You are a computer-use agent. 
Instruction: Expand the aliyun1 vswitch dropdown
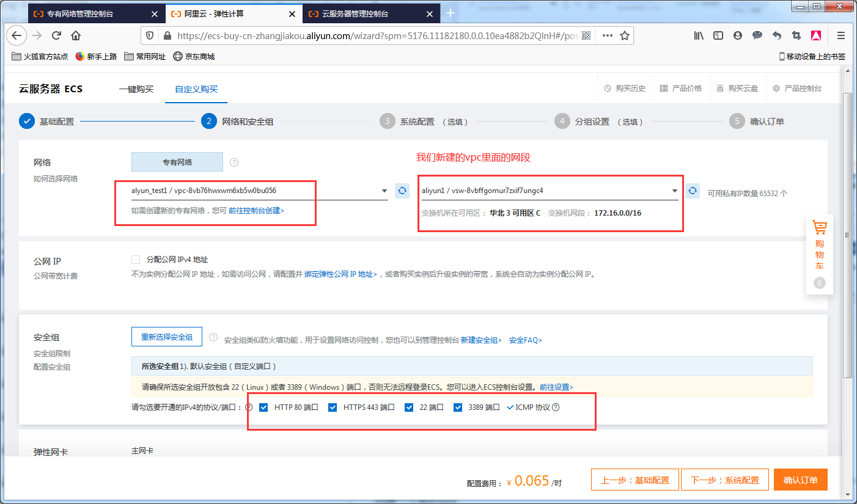click(x=674, y=191)
